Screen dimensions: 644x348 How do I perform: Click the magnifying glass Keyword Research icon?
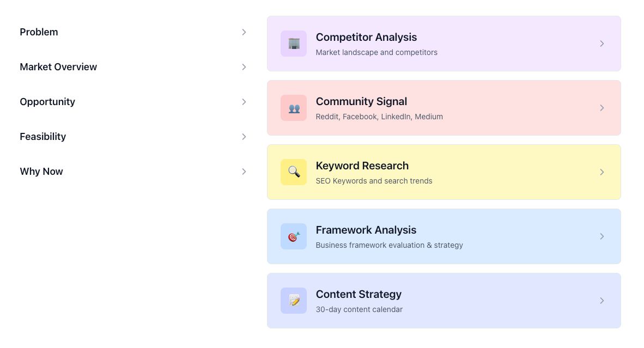294,172
